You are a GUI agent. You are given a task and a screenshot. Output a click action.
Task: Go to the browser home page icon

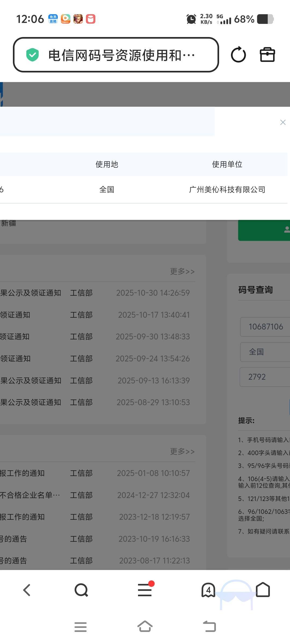point(263,590)
